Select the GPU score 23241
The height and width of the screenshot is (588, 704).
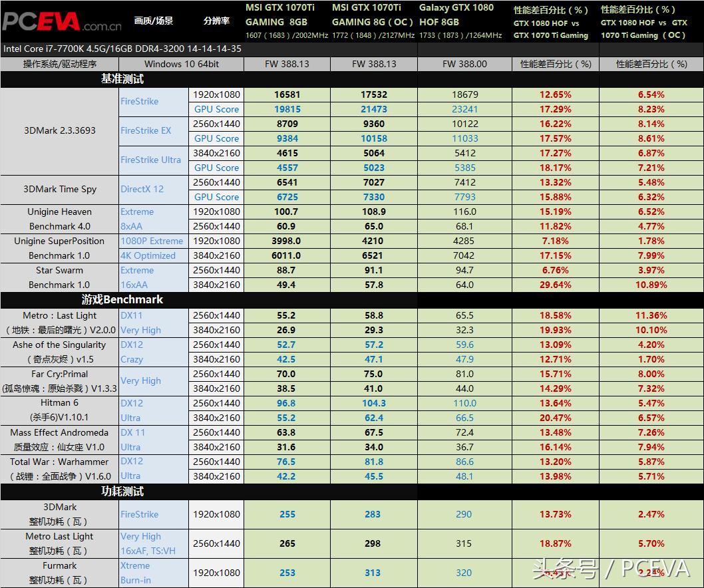tap(464, 109)
